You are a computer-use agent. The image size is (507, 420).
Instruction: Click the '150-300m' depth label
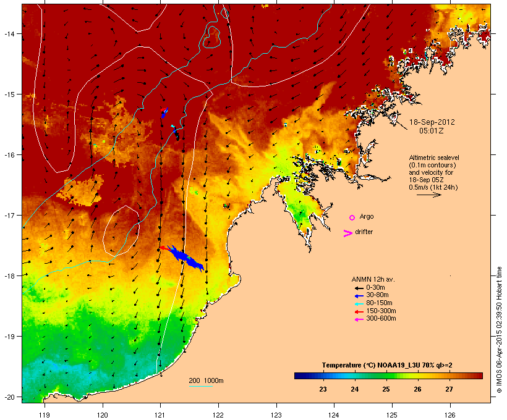[x=381, y=311]
